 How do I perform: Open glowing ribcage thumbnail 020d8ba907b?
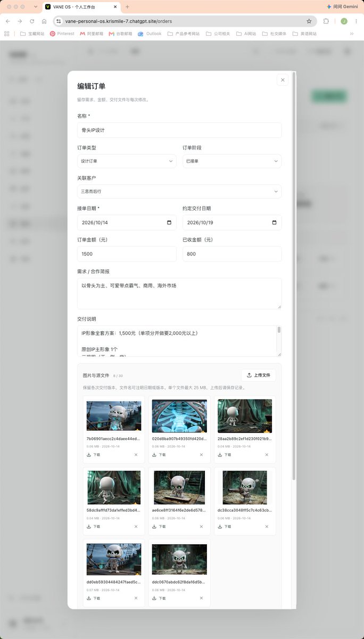(x=179, y=416)
